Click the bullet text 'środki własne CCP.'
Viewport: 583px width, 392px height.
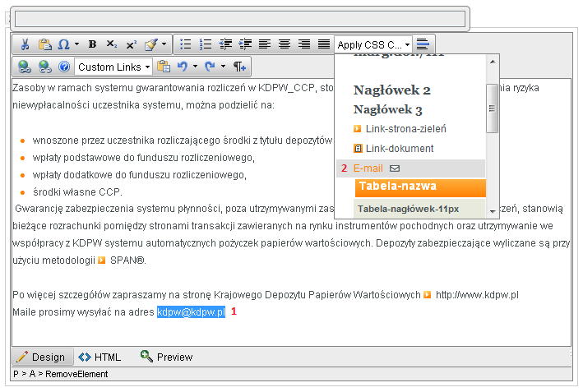pyautogui.click(x=77, y=192)
